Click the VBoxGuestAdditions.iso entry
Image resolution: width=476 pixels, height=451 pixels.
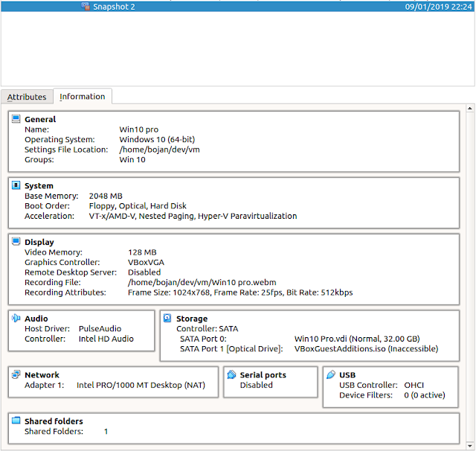[x=366, y=349]
